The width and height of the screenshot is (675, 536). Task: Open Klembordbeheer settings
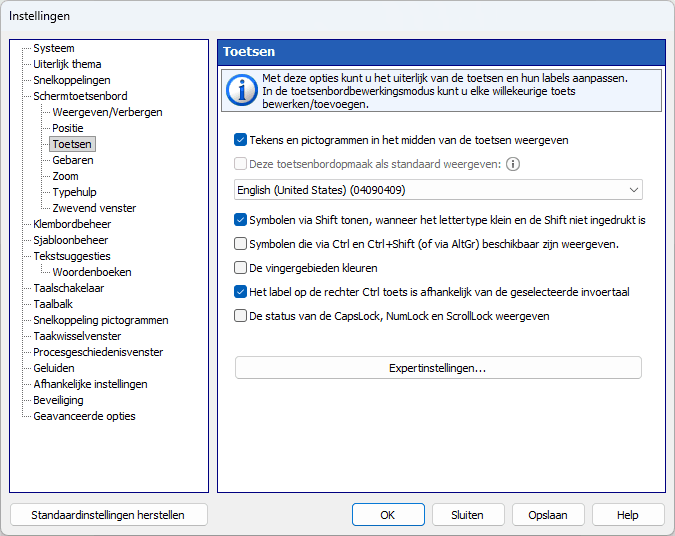[72, 224]
